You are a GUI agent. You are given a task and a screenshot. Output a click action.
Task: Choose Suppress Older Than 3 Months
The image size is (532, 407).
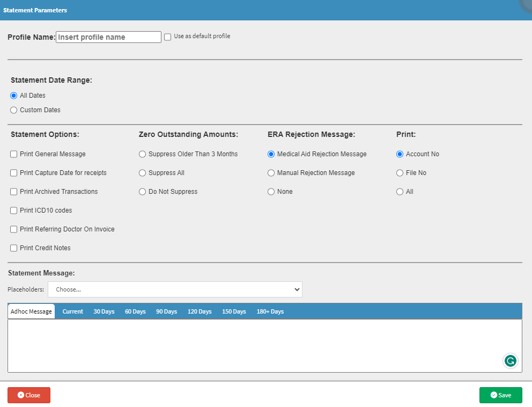click(143, 154)
